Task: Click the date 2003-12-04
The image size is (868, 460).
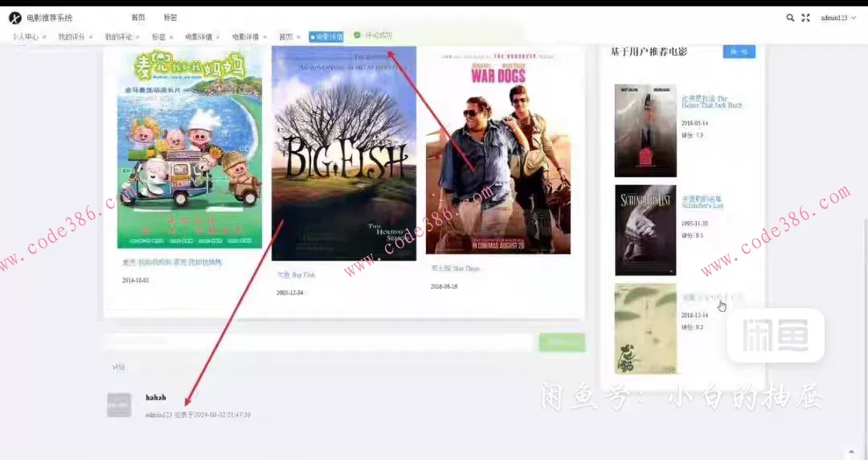Action: pyautogui.click(x=290, y=293)
